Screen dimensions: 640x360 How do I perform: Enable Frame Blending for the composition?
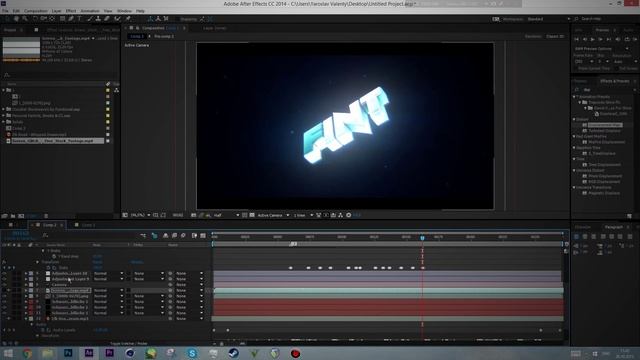(x=174, y=236)
